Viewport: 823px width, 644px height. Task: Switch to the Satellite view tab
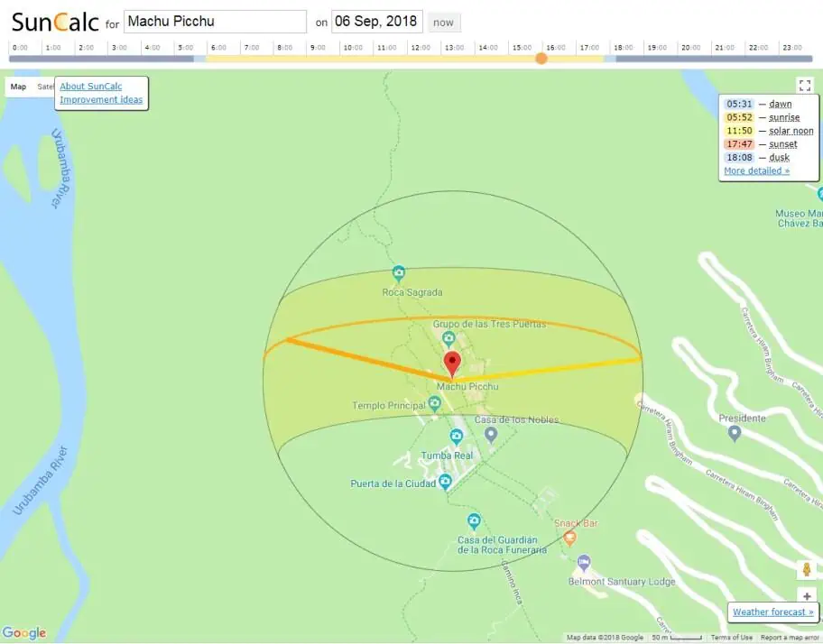[x=45, y=87]
